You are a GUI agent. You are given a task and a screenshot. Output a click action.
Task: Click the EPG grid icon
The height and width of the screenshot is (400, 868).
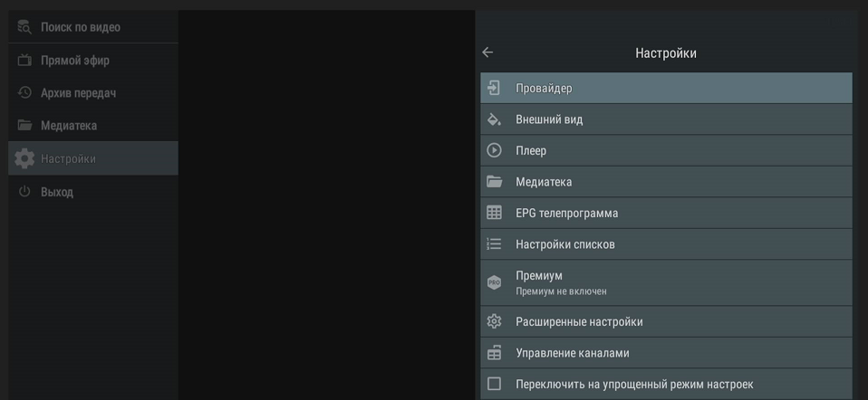494,213
